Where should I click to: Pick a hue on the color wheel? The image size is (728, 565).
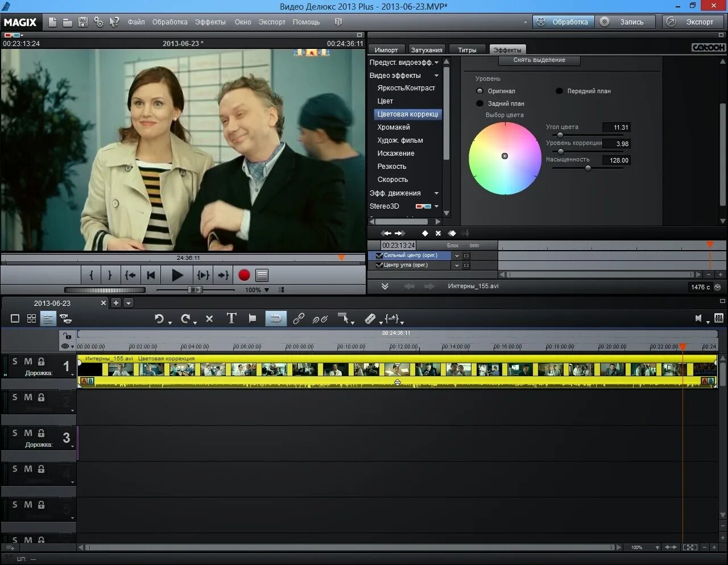[x=504, y=157]
